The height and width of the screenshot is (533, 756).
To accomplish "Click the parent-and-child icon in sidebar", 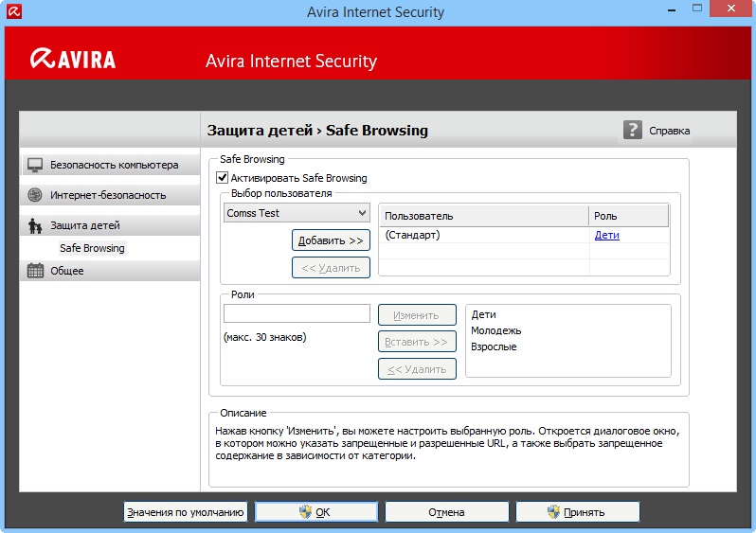I will [x=35, y=225].
